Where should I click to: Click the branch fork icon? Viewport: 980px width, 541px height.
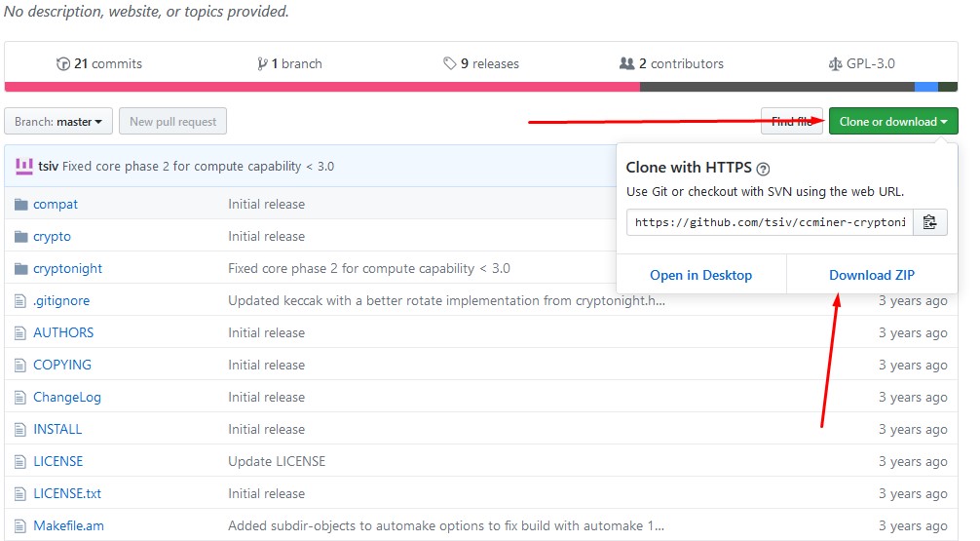(x=262, y=63)
